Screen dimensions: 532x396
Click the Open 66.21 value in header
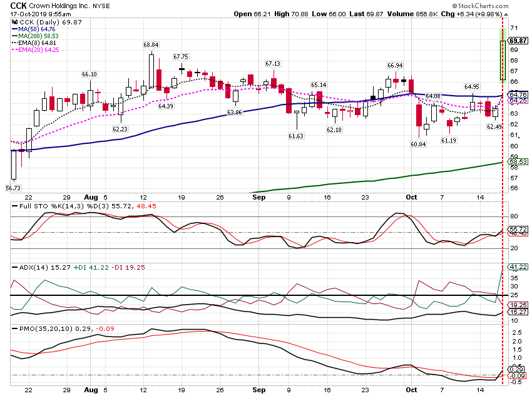tap(252, 14)
